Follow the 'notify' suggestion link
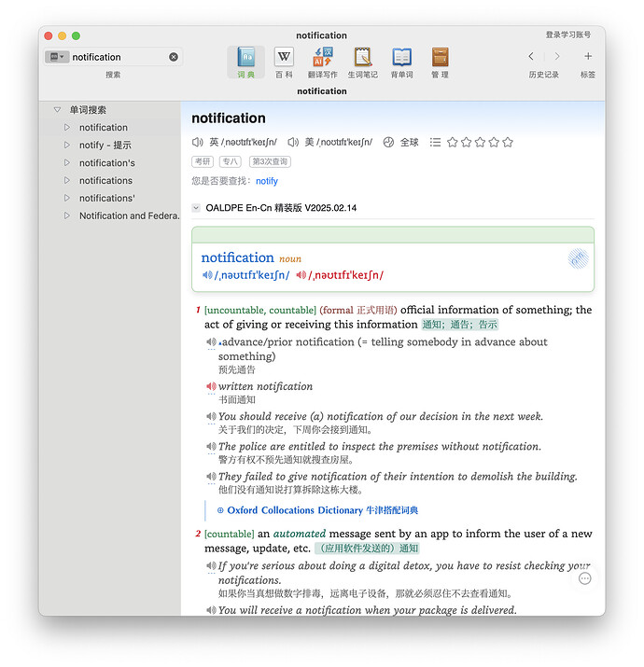Image resolution: width=644 pixels, height=667 pixels. click(266, 181)
